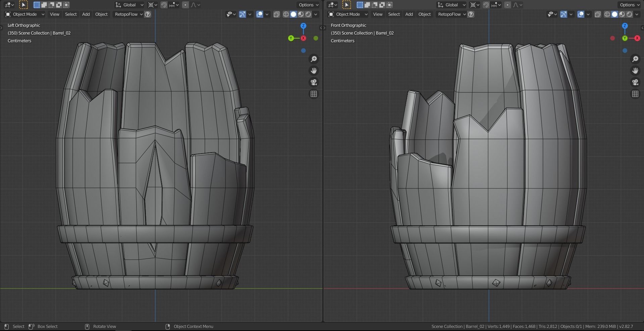The height and width of the screenshot is (331, 644).
Task: Select wireframe shading in right viewport
Action: 607,14
